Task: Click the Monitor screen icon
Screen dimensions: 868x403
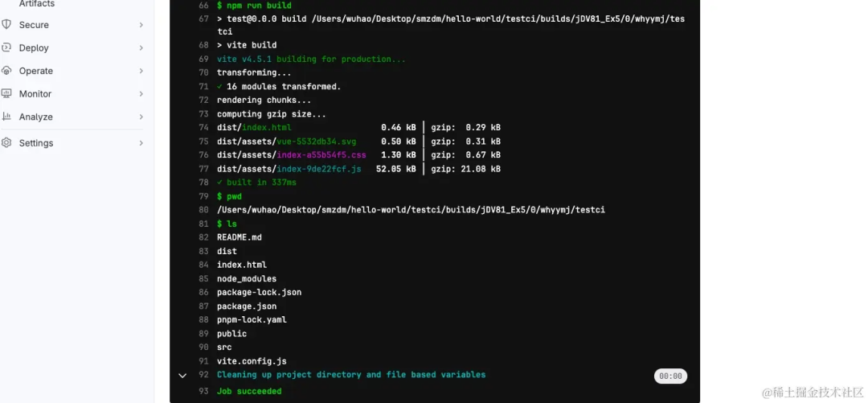Action: [x=6, y=93]
